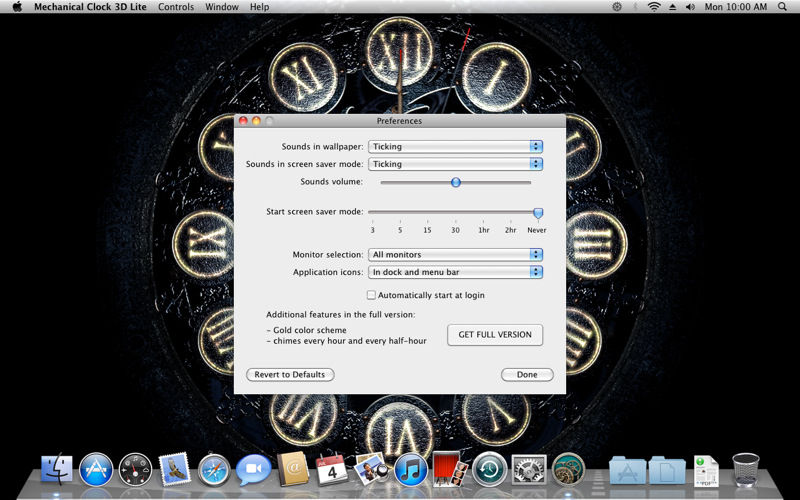Open the volume control in menu bar
800x500 pixels.
(x=690, y=7)
